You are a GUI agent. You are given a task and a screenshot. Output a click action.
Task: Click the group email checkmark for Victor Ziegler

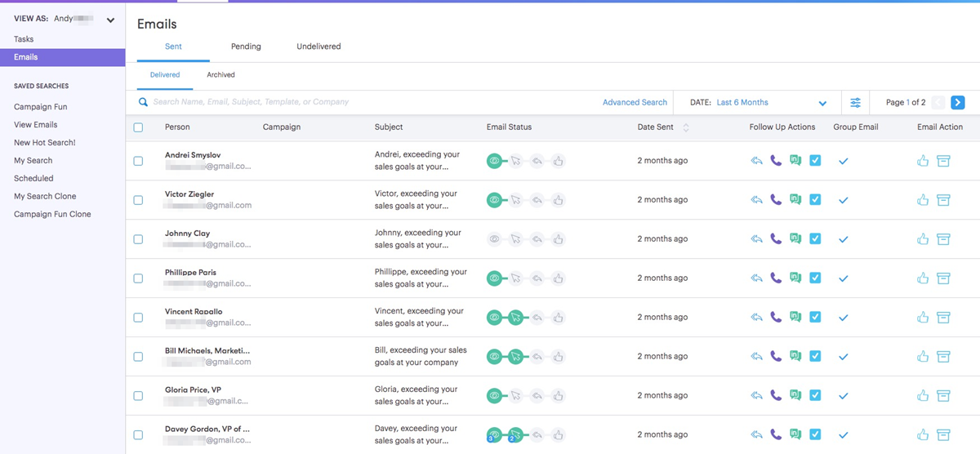(x=844, y=200)
